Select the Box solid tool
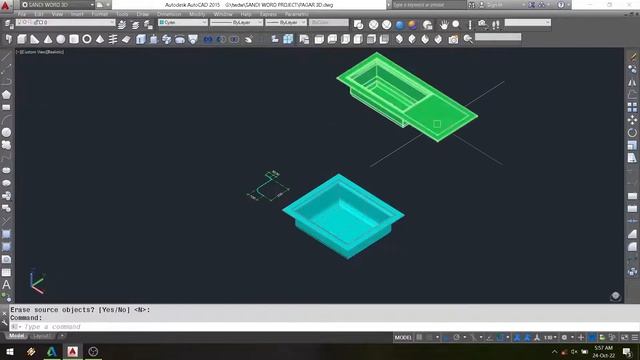 22,39
